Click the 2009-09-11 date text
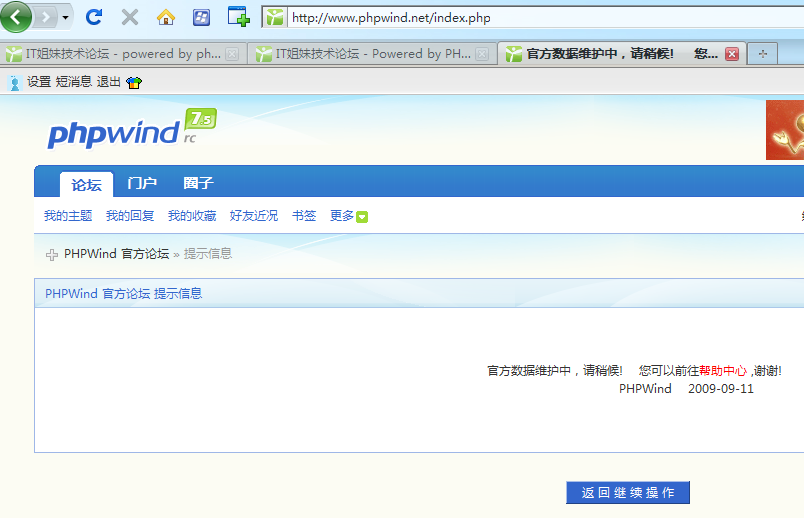This screenshot has height=518, width=804. coord(720,389)
